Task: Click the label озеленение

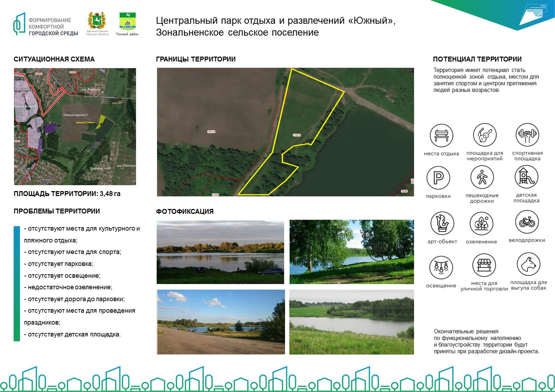Action: click(x=481, y=242)
